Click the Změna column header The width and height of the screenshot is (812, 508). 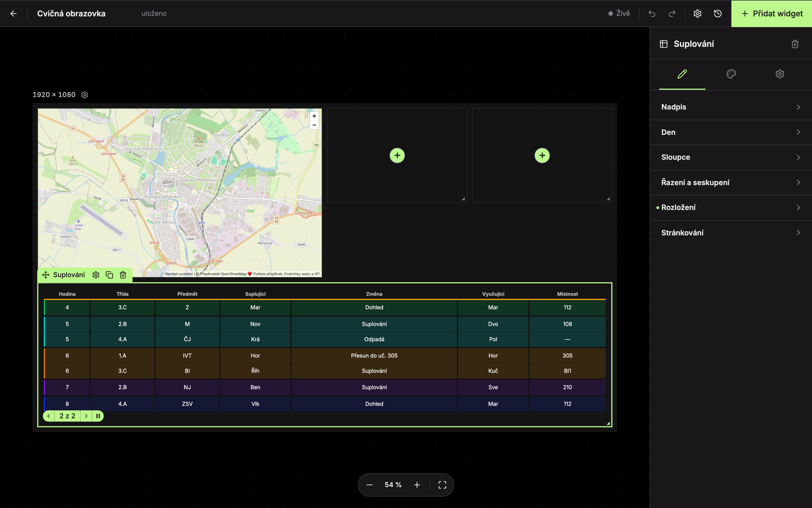click(x=374, y=294)
